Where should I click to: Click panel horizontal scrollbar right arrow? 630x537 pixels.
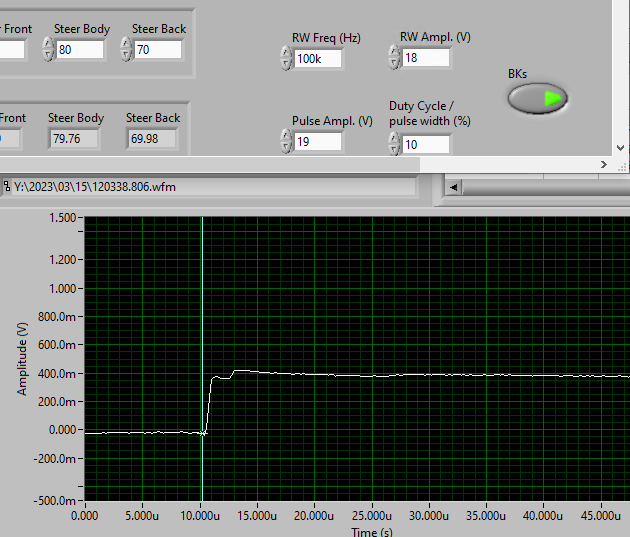[603, 164]
